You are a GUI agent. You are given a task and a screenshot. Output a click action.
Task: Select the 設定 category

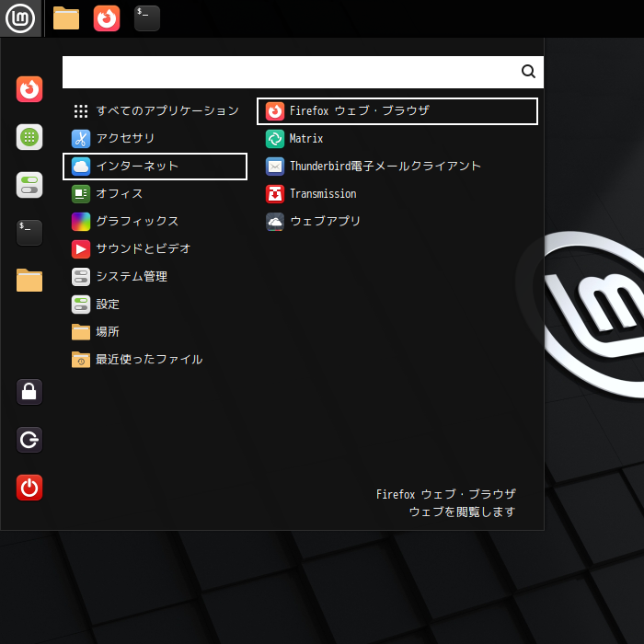point(155,305)
